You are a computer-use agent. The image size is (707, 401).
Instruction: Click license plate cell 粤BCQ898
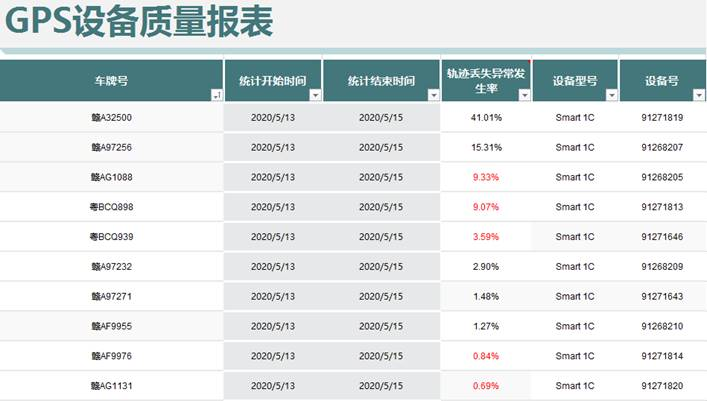pos(111,207)
